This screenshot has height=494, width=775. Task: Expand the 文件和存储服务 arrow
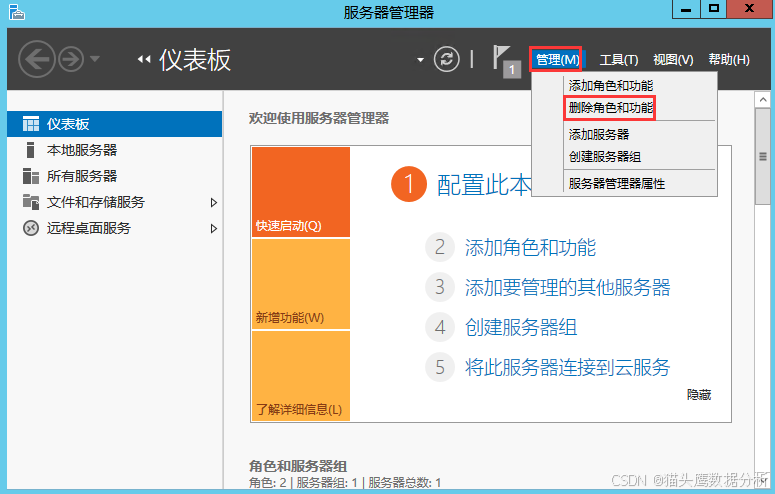[213, 202]
